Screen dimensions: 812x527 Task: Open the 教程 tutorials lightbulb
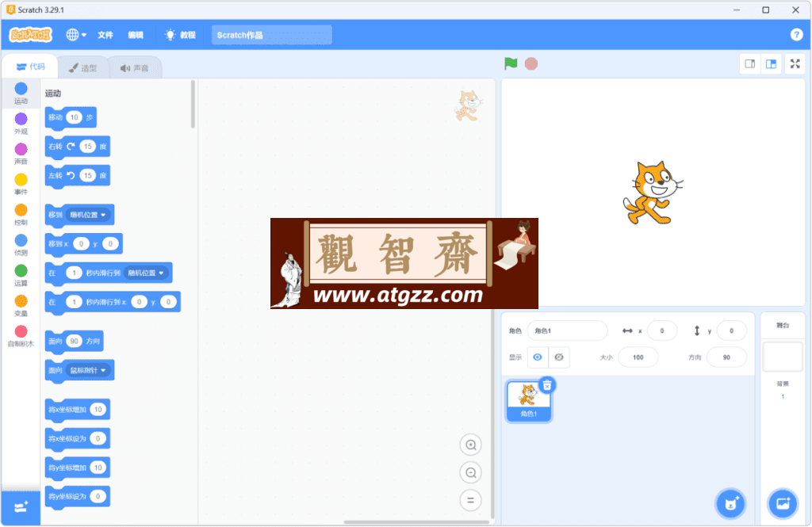180,35
